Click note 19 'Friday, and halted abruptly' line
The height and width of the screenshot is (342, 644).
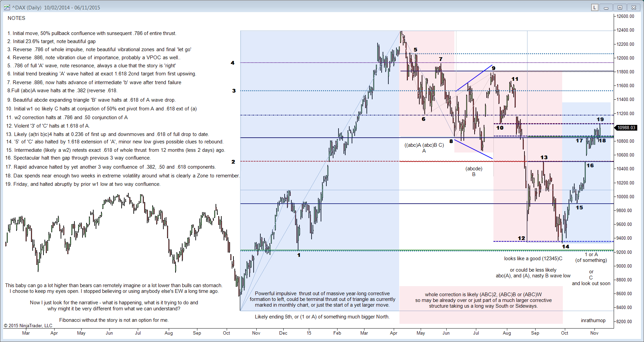pyautogui.click(x=83, y=184)
